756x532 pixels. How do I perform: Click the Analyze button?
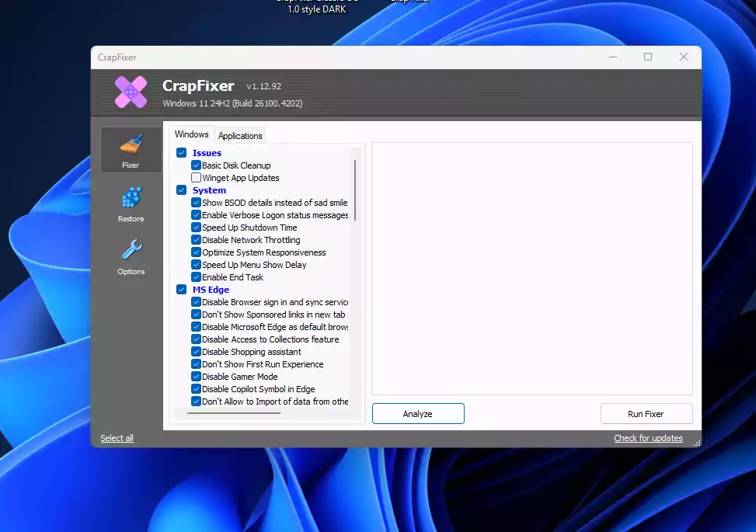[x=418, y=413]
